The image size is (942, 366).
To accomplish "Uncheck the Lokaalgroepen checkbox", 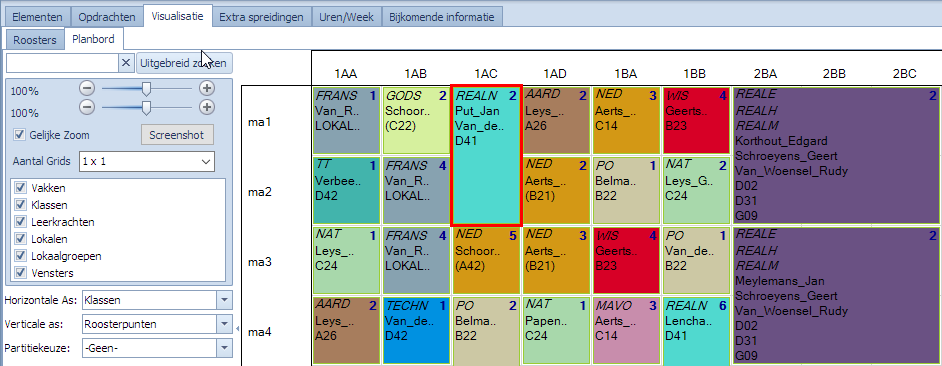I will click(20, 256).
